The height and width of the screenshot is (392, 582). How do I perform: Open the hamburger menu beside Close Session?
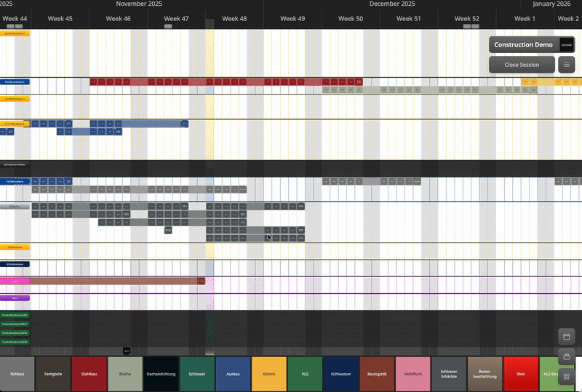click(566, 65)
